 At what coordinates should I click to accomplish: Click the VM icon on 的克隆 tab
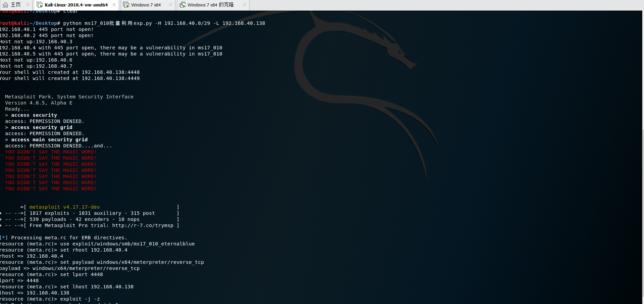click(x=183, y=5)
